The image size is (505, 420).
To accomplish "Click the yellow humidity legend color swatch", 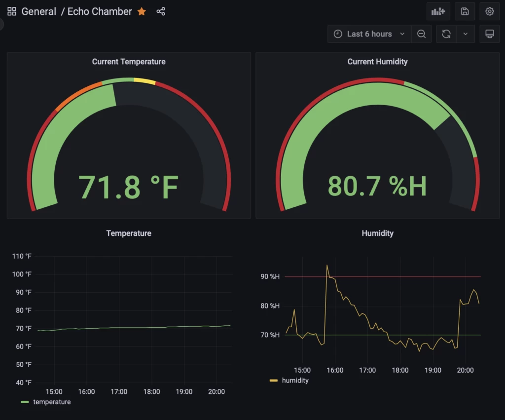I will click(273, 380).
